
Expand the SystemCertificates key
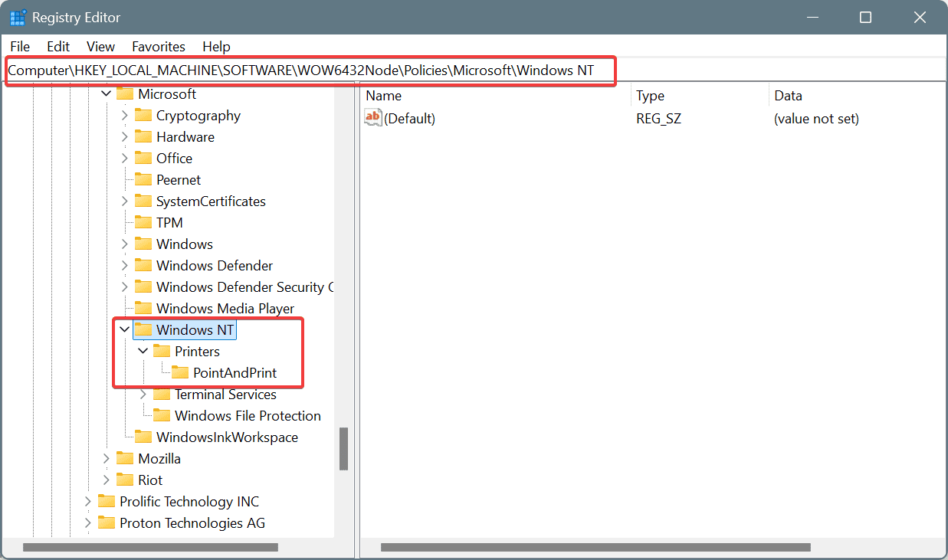[x=125, y=201]
